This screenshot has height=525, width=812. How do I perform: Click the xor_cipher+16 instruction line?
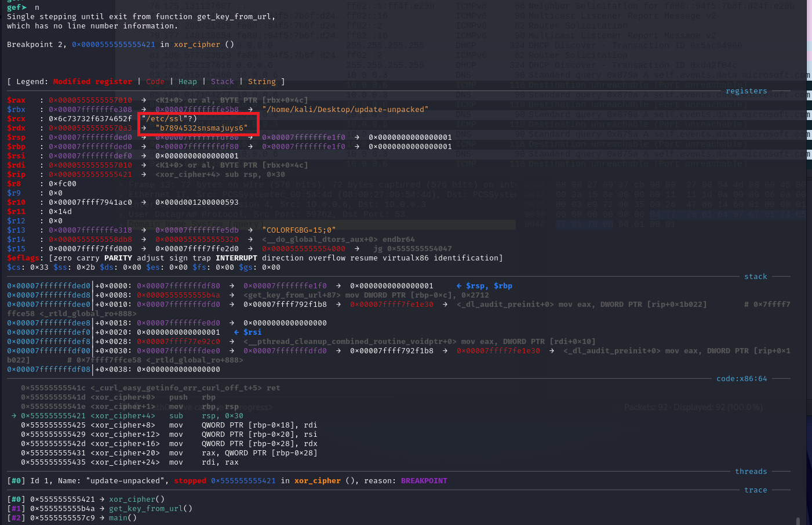[169, 444]
